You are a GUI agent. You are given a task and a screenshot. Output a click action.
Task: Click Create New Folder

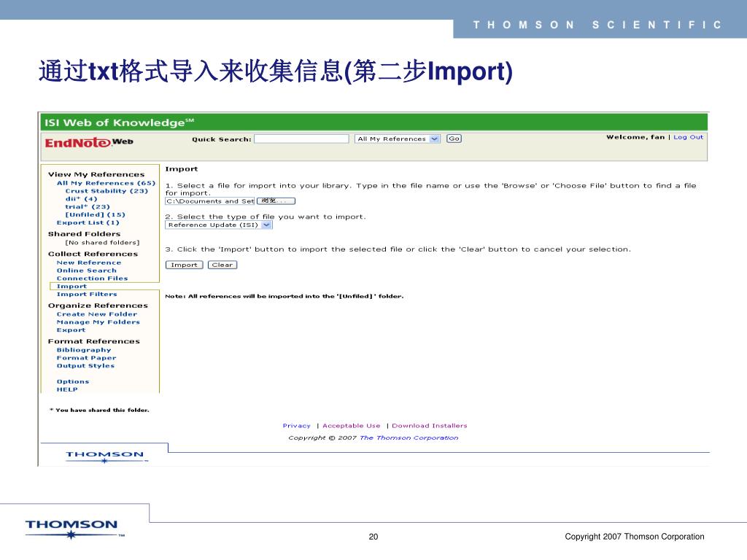tap(97, 314)
